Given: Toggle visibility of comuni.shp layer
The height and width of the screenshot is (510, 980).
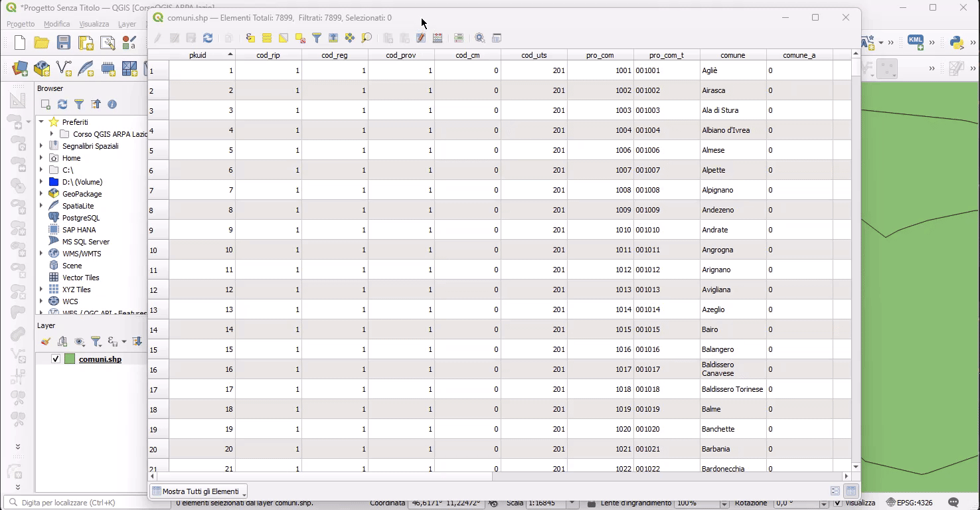Looking at the screenshot, I should (56, 359).
